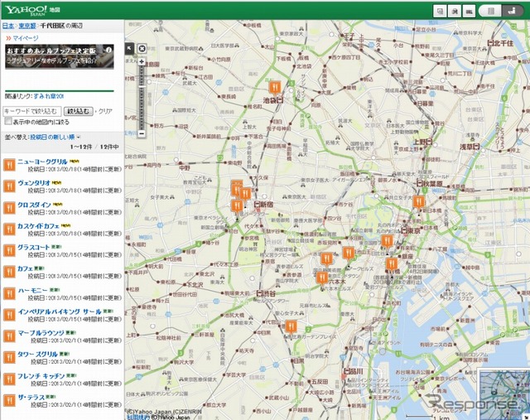Click the print icon in the header
This screenshot has width=530, height=420.
[455, 11]
